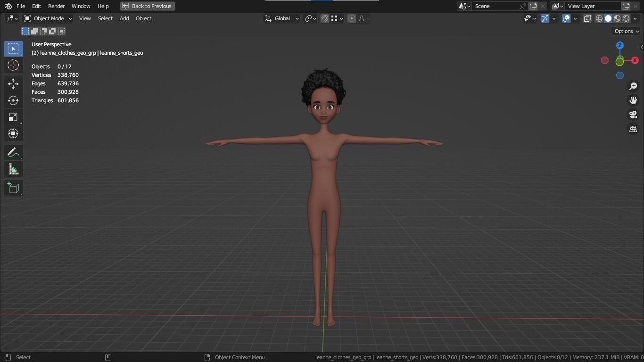Click the zoom magnifier viewport icon
The width and height of the screenshot is (644, 362).
pyautogui.click(x=633, y=86)
